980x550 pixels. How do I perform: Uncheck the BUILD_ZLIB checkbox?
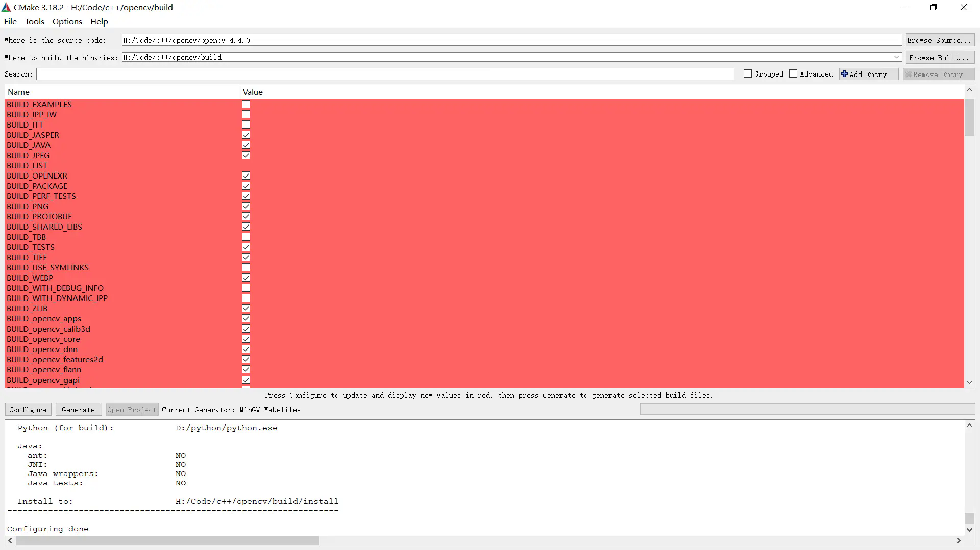click(x=246, y=308)
